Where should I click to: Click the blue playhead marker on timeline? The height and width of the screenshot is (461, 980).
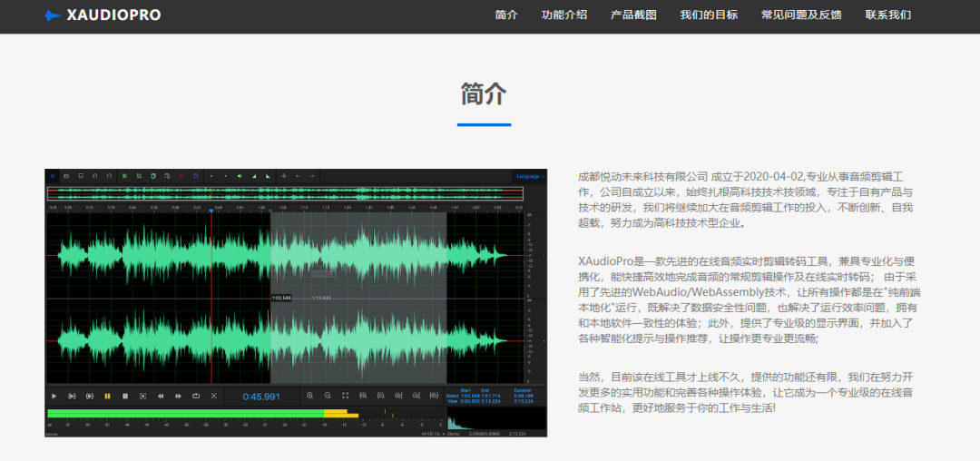point(211,211)
